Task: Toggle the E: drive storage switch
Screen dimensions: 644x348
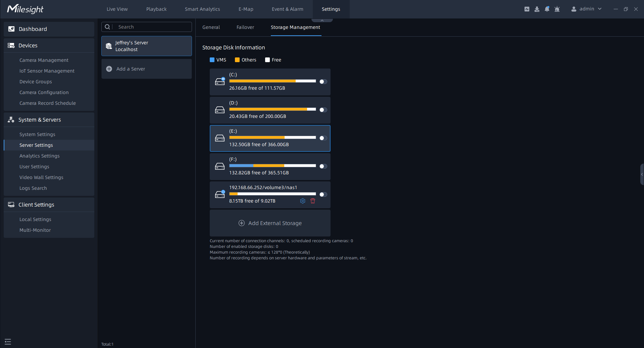Action: point(323,138)
